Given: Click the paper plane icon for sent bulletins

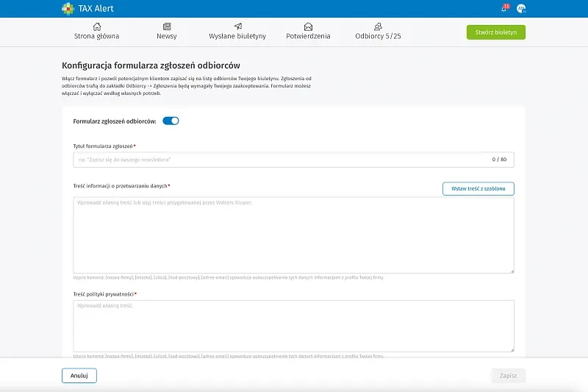Looking at the screenshot, I should (x=237, y=26).
